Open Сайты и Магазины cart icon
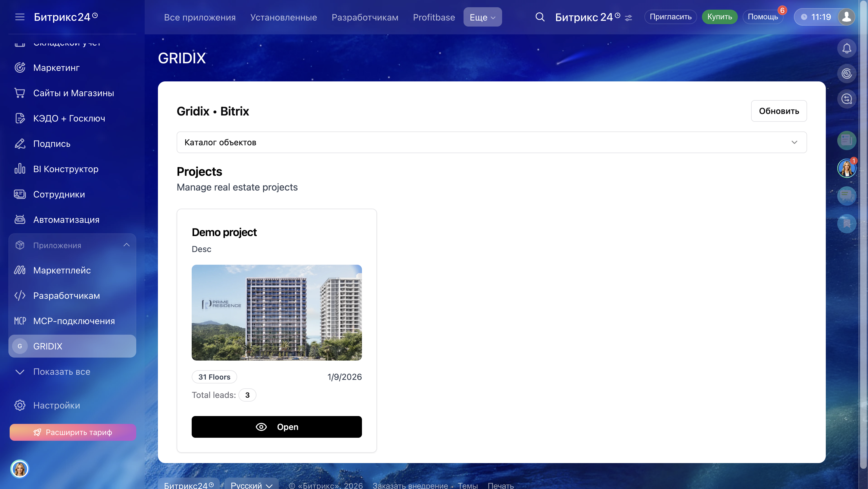Image resolution: width=868 pixels, height=489 pixels. 20,93
